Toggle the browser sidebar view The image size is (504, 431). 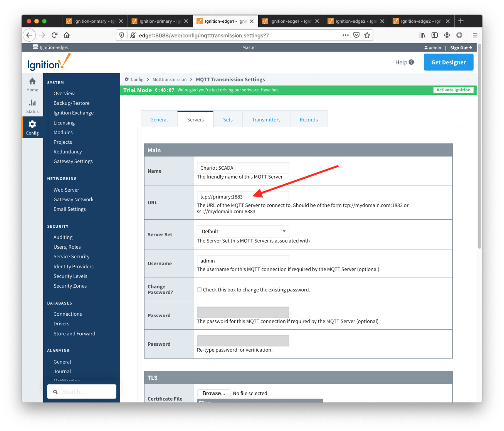pyautogui.click(x=435, y=35)
